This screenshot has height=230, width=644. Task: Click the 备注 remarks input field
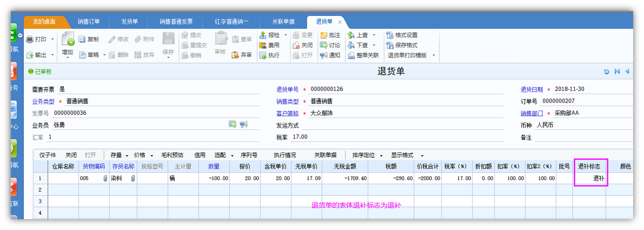[584, 137]
